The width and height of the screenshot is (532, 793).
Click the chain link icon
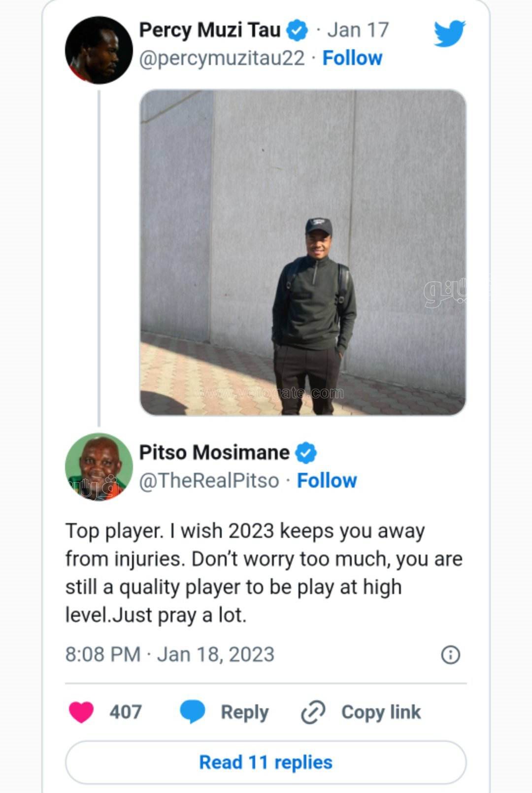coord(313,712)
